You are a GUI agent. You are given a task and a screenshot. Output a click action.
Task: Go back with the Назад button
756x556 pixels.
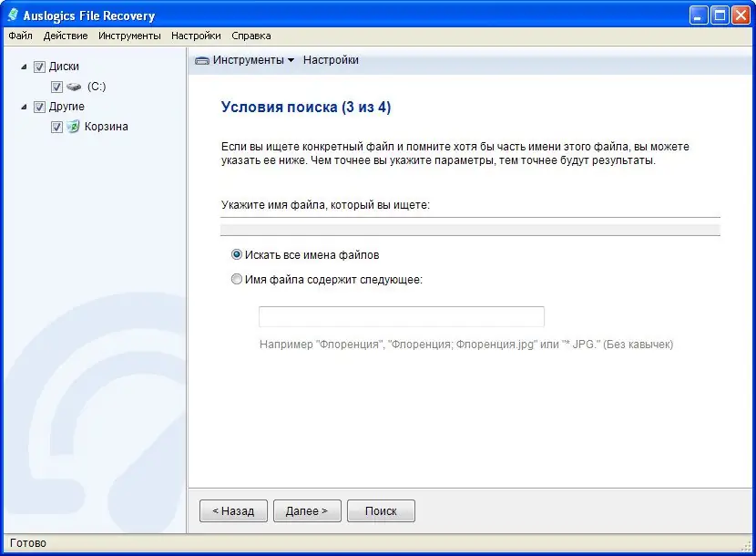233,510
